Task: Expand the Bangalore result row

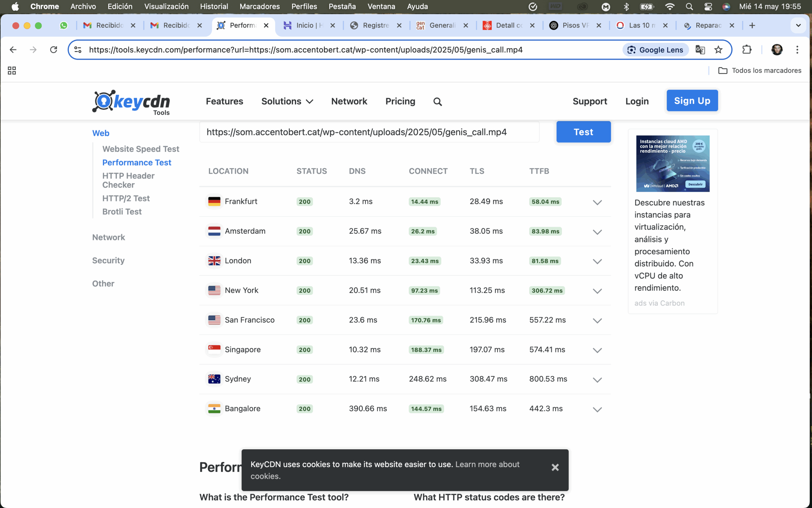Action: [x=597, y=409]
